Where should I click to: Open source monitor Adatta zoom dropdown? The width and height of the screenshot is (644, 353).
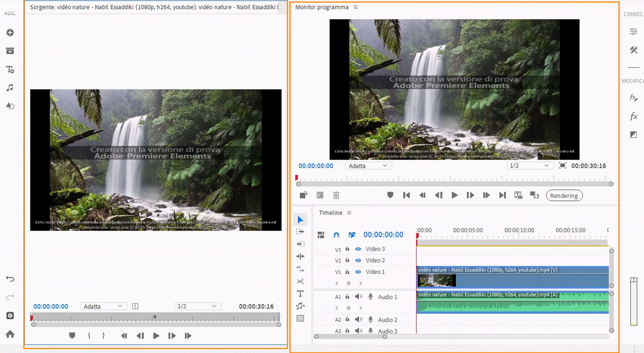103,306
